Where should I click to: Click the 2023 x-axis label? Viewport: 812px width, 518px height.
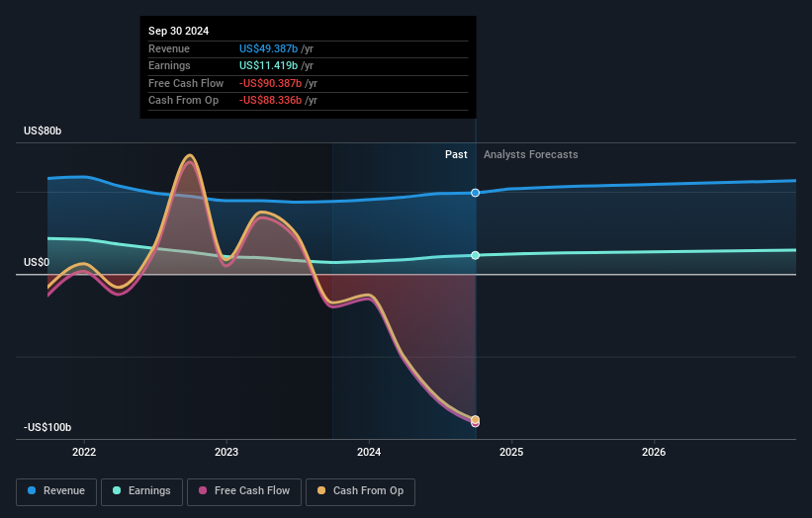(226, 452)
